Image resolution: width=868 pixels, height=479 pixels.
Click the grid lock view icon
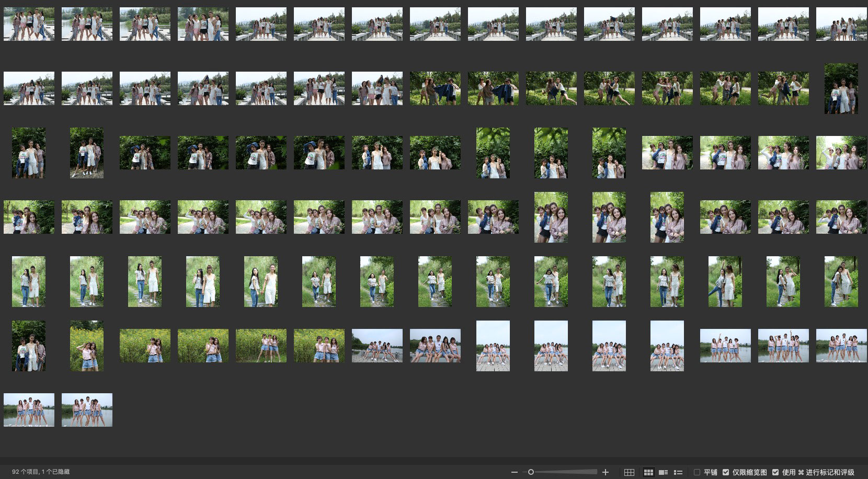pos(629,472)
